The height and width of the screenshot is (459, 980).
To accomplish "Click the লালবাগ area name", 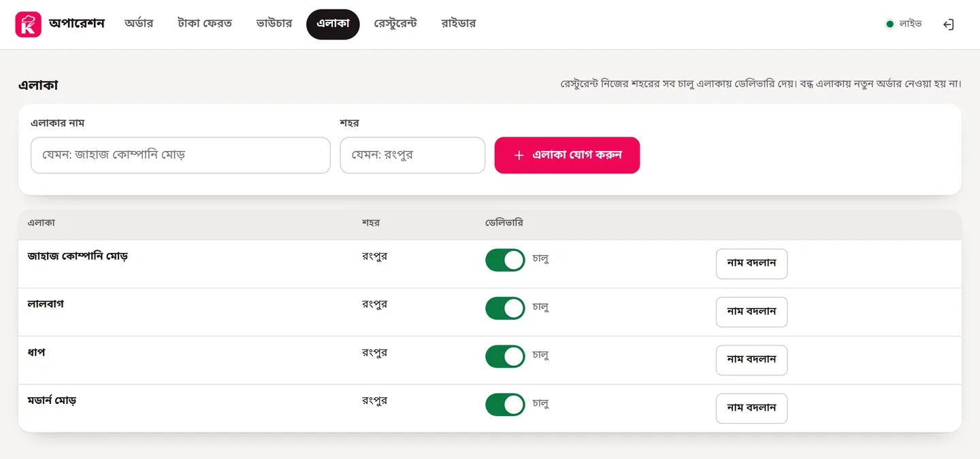I will pyautogui.click(x=46, y=304).
